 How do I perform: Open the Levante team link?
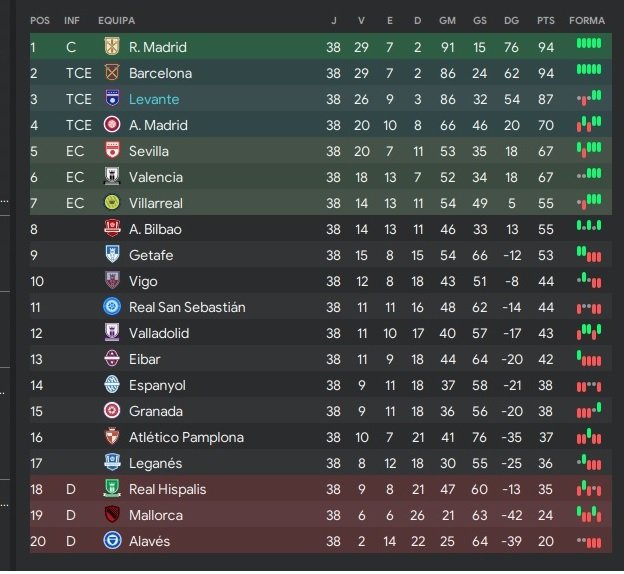click(153, 99)
